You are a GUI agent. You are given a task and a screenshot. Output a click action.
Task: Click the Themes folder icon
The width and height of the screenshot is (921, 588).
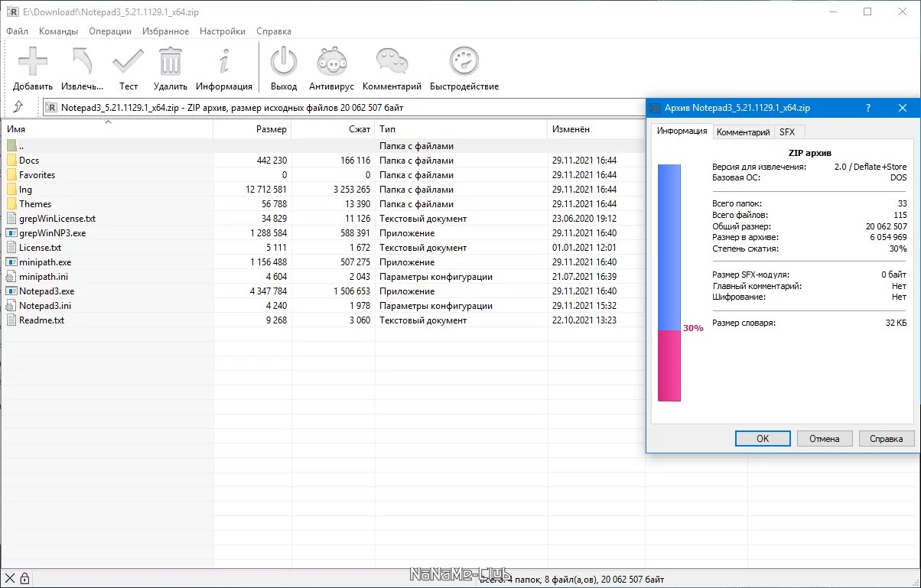[11, 204]
